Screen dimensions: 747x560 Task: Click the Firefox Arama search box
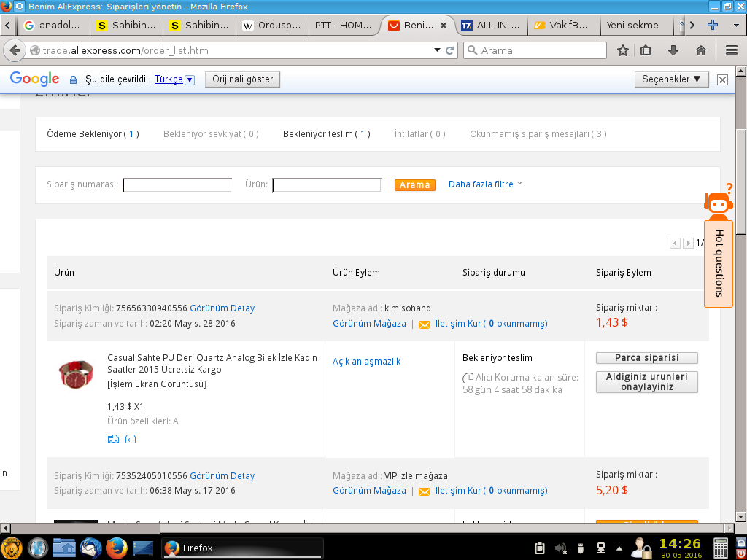coord(535,50)
